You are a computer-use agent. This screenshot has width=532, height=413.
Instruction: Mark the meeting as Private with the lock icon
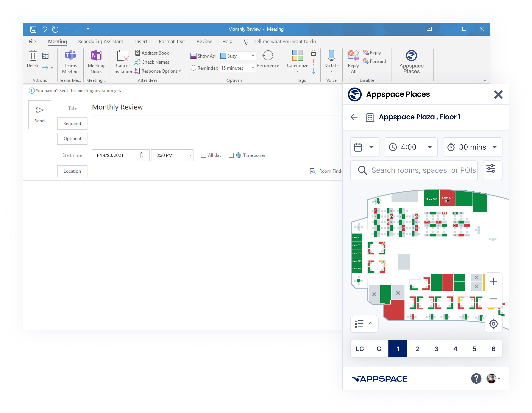click(314, 53)
